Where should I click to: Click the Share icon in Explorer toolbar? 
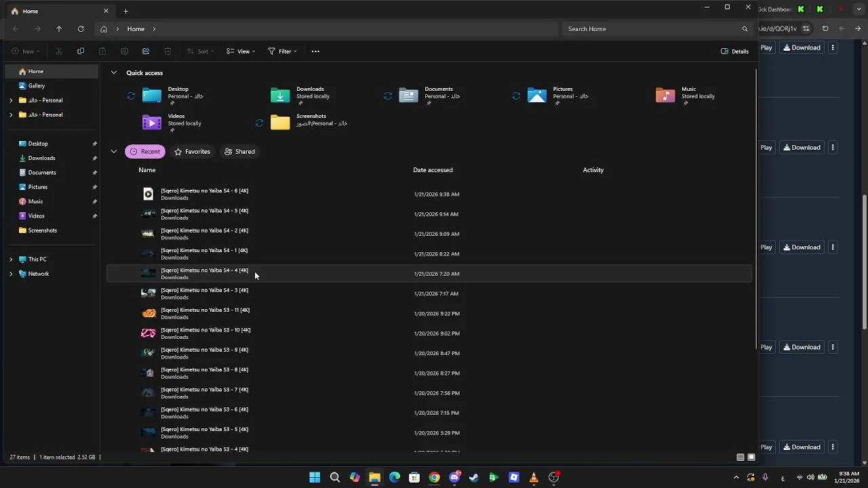(x=146, y=51)
